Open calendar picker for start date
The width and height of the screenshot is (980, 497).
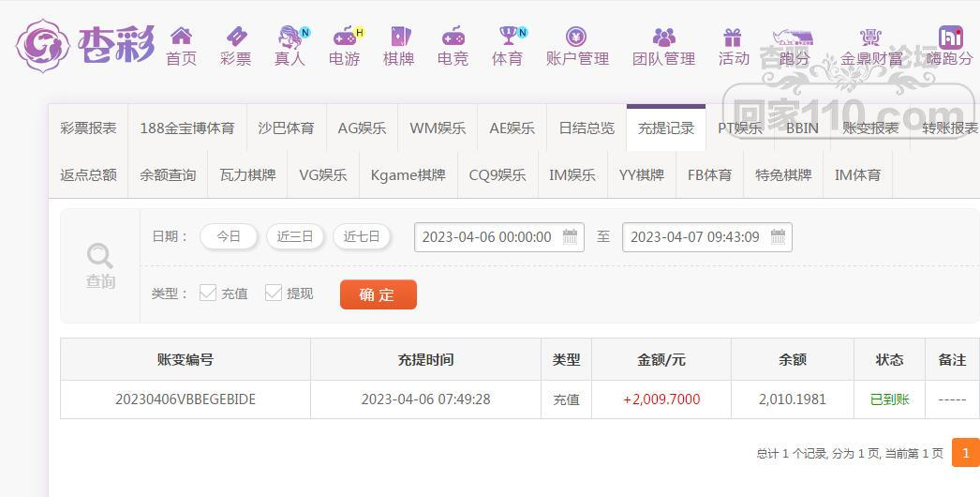570,236
